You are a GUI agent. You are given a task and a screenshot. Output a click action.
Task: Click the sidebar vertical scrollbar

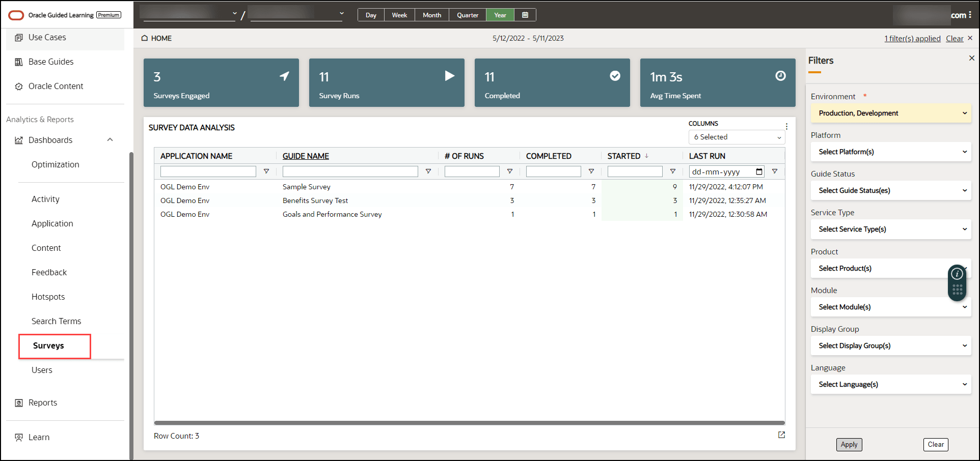coord(131,305)
